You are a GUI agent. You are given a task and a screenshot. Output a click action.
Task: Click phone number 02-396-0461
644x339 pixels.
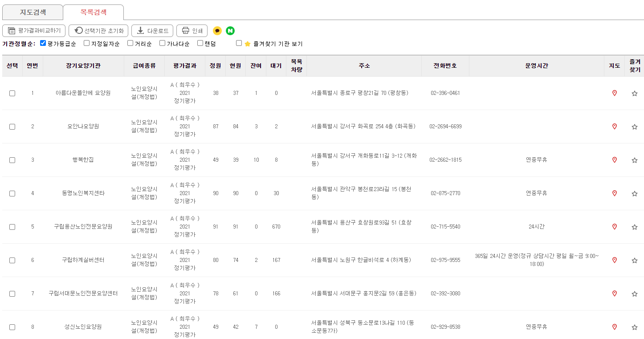[445, 93]
